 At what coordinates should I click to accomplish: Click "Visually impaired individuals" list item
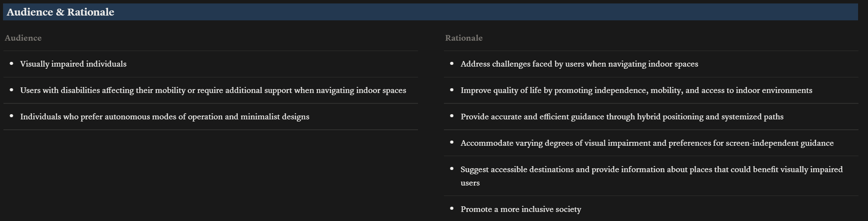[x=73, y=64]
